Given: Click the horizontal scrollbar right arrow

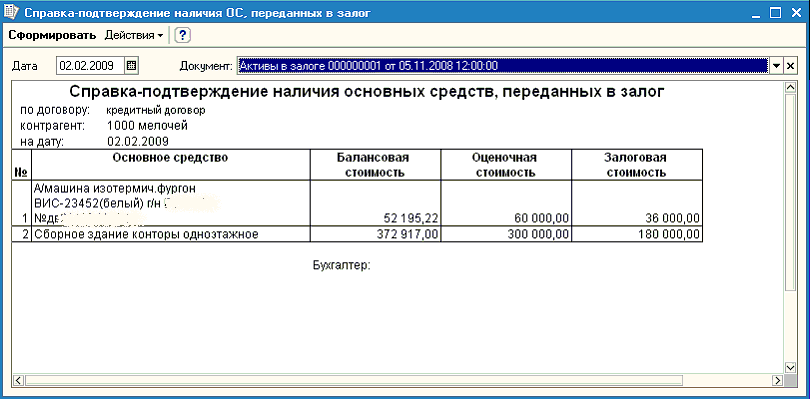Looking at the screenshot, I should click(x=777, y=380).
